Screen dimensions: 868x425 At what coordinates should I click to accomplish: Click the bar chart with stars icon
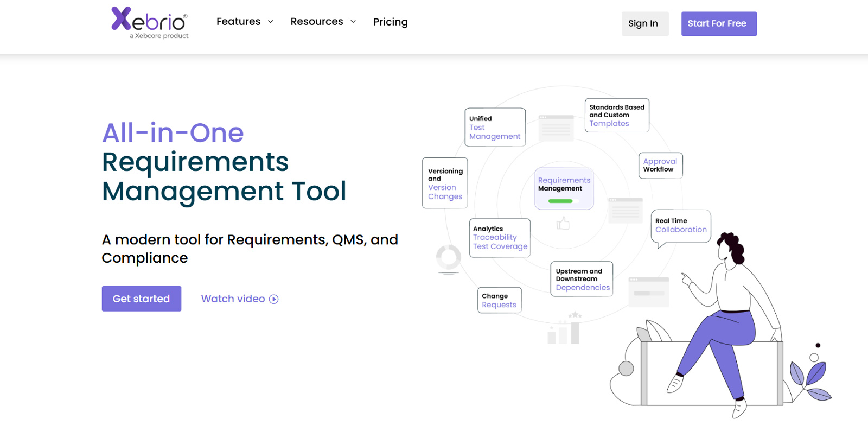[x=565, y=329]
